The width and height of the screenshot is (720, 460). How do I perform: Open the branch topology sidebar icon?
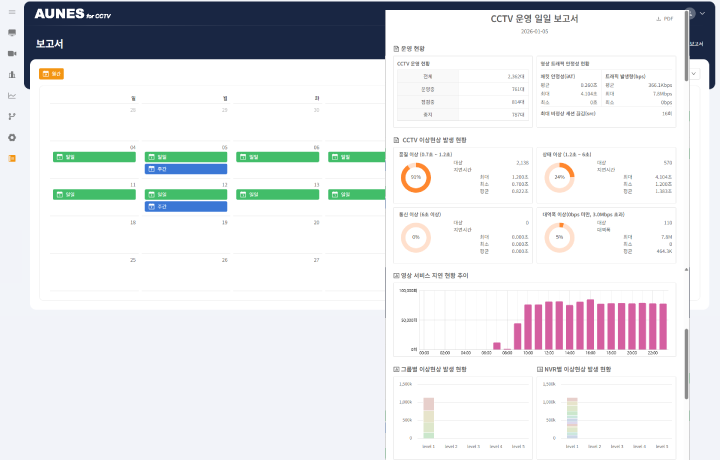(12, 116)
